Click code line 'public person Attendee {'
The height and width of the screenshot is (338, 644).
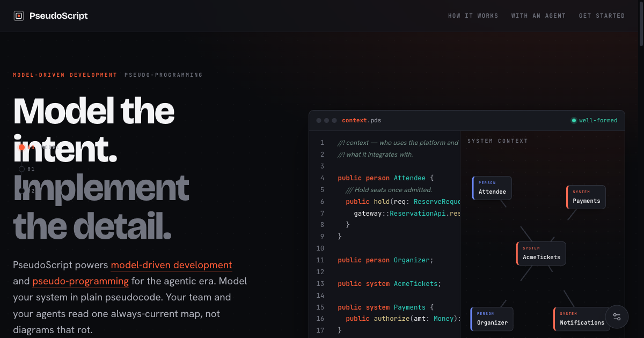[x=385, y=178]
